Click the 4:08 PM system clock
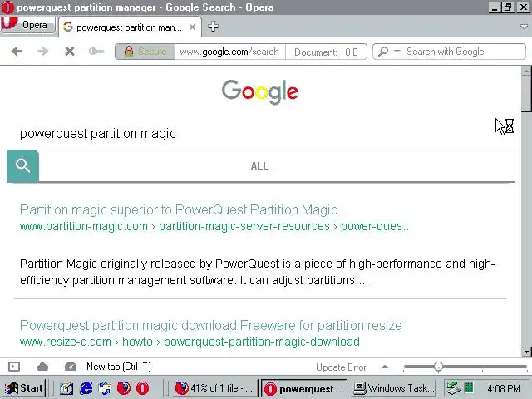Image resolution: width=532 pixels, height=399 pixels. (504, 388)
